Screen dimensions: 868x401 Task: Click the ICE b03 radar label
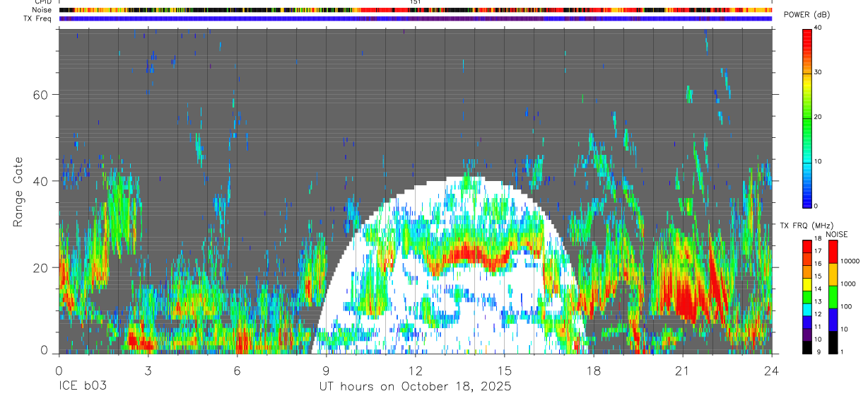point(81,387)
